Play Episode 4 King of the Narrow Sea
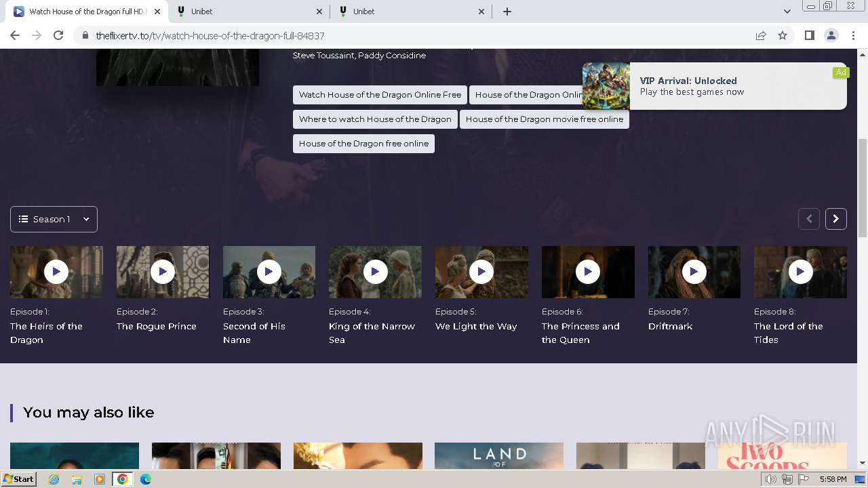The height and width of the screenshot is (488, 868). (x=375, y=272)
